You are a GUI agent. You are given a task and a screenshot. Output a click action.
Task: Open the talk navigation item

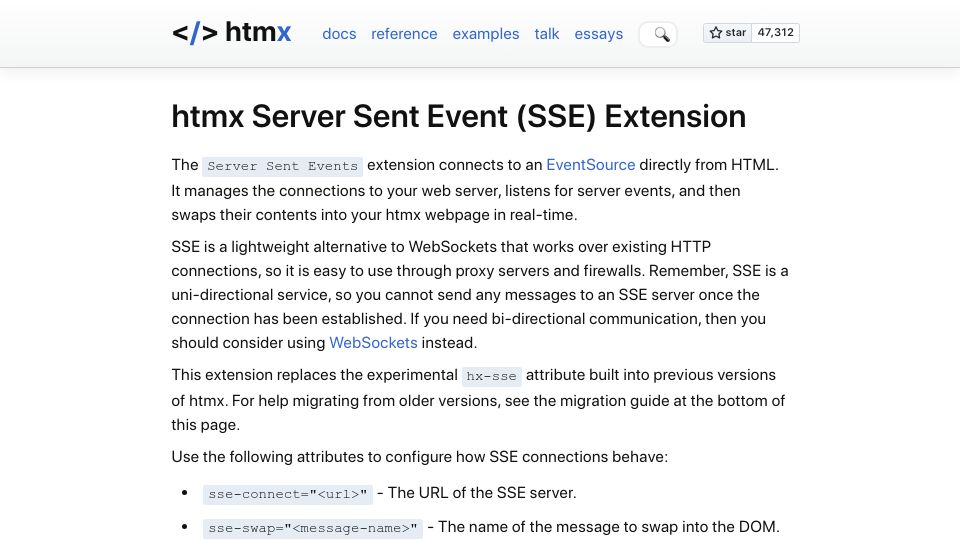(x=547, y=34)
